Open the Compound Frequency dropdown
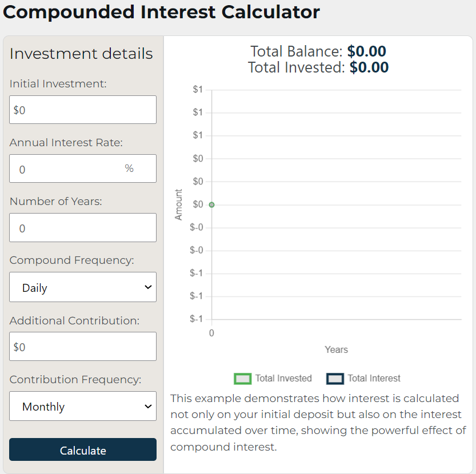 pyautogui.click(x=82, y=287)
